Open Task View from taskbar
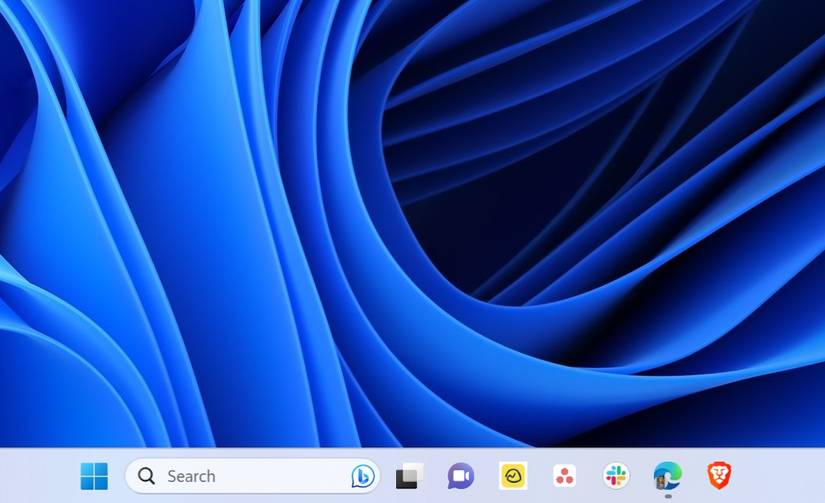Image resolution: width=825 pixels, height=503 pixels. click(x=409, y=476)
